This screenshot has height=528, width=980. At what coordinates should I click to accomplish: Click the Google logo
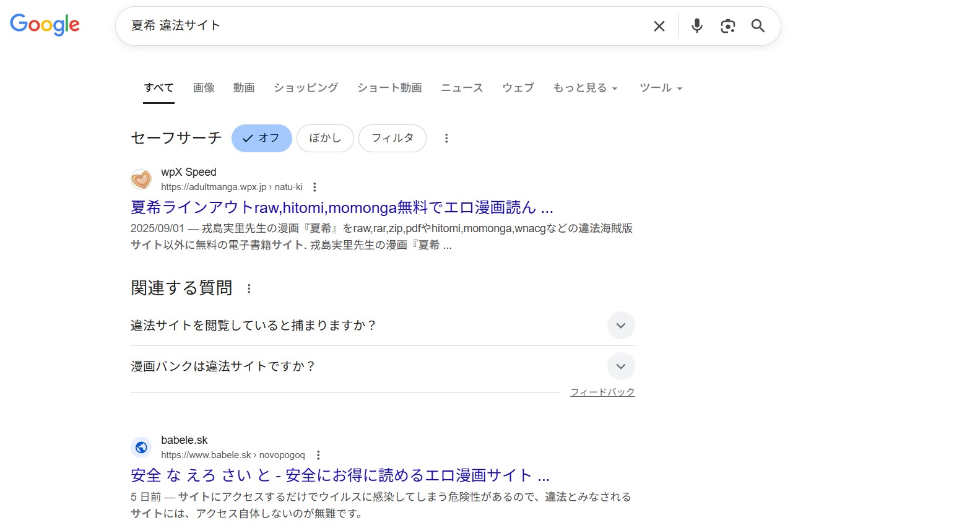(45, 25)
